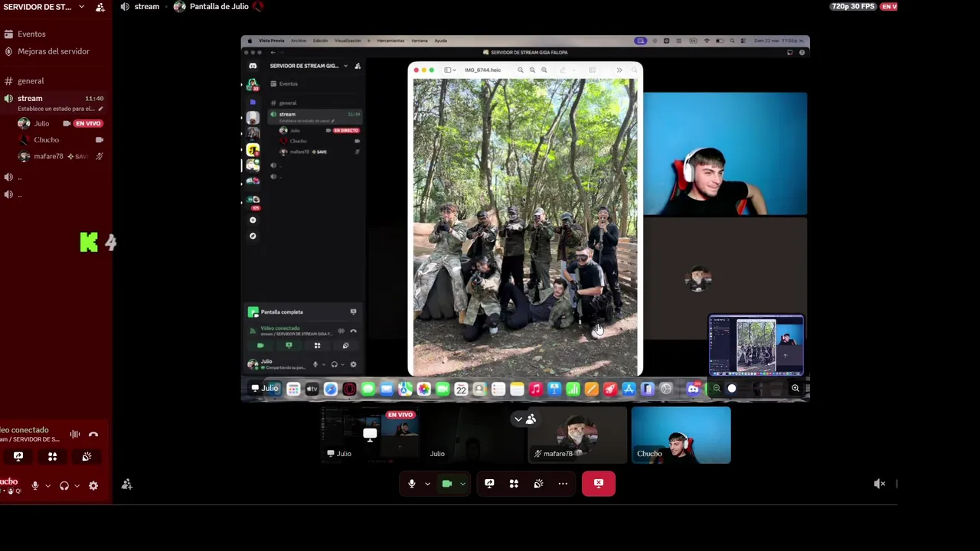This screenshot has width=980, height=551.
Task: Click magnifier icon at stream overlay corner
Action: 795,389
